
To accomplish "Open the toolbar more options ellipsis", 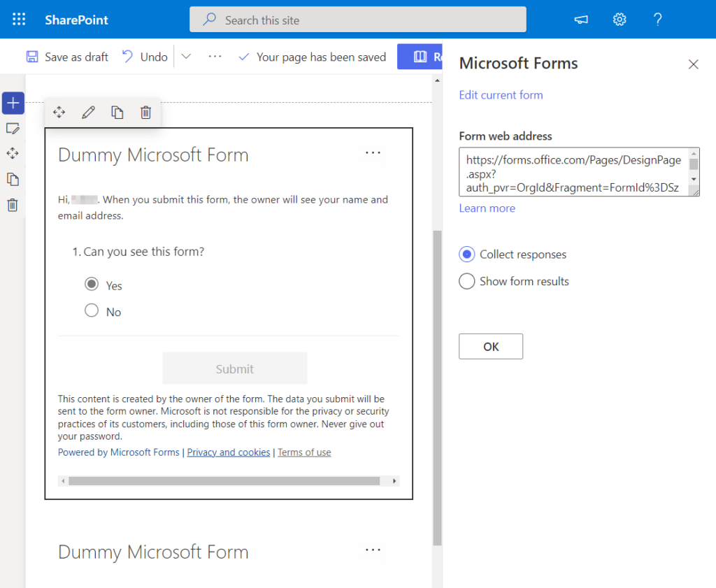I will click(215, 57).
